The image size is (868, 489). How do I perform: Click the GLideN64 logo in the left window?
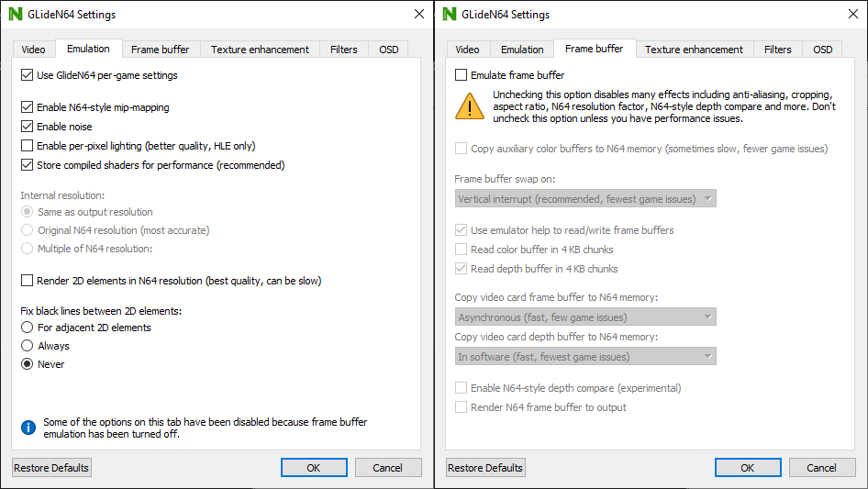tap(16, 15)
